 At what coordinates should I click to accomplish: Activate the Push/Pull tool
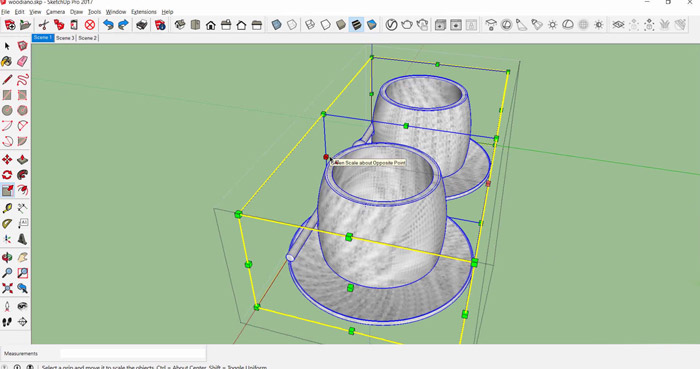(22, 160)
